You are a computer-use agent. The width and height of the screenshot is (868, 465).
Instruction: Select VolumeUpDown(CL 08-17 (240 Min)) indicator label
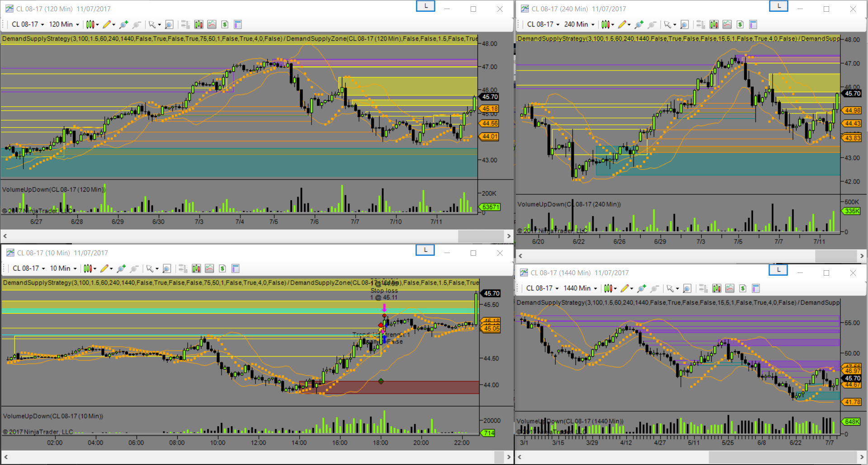coord(569,204)
